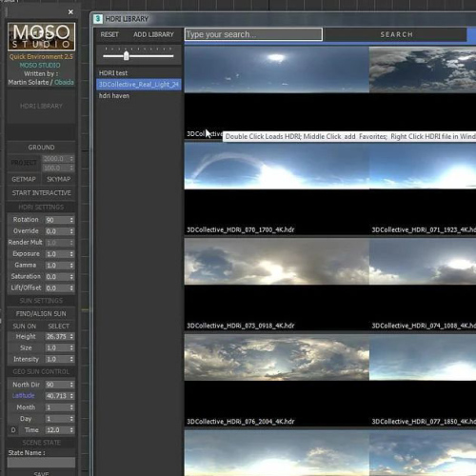Click the GROUND button
This screenshot has width=476, height=476.
[41, 148]
